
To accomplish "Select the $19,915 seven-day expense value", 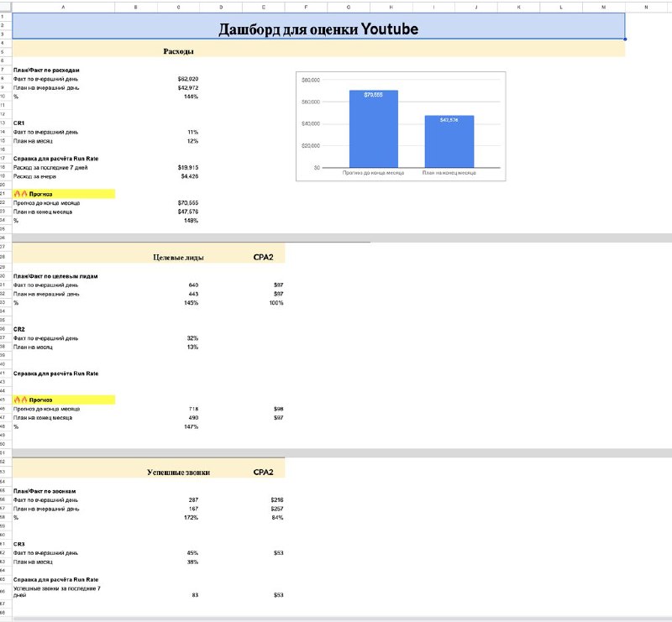I will point(187,168).
